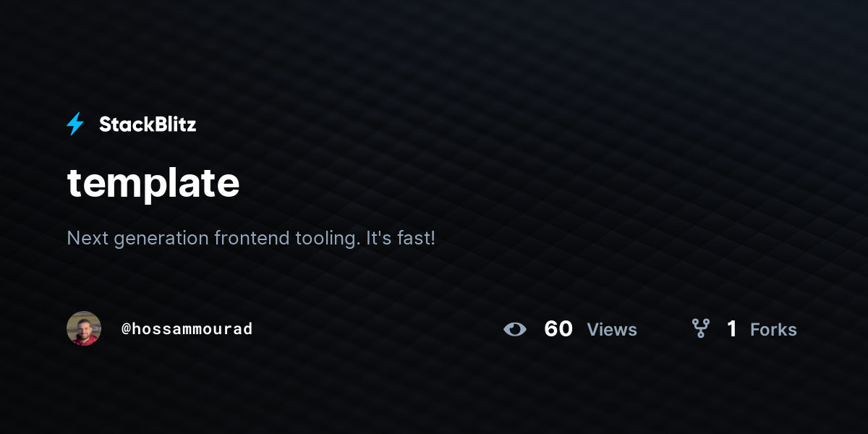Click the word "generation" in the description

click(x=156, y=239)
